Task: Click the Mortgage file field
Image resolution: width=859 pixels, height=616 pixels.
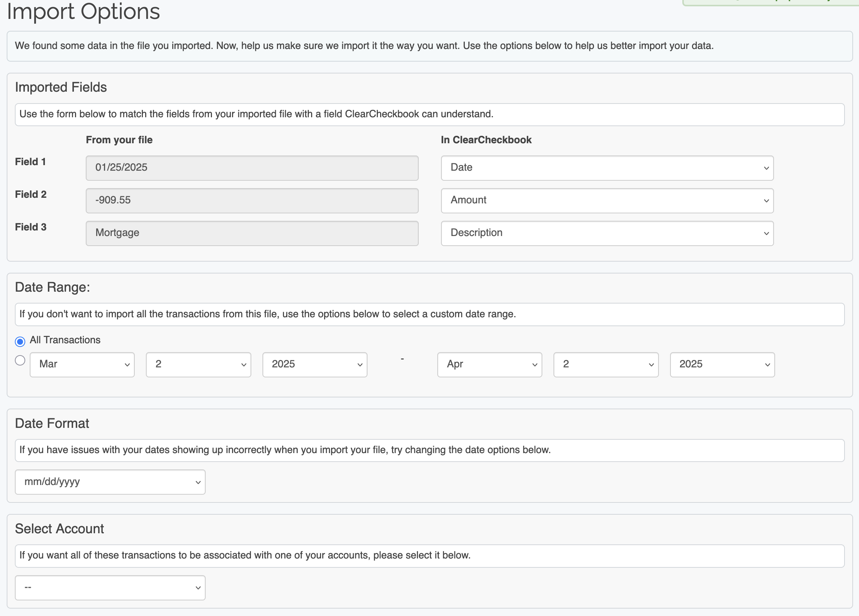Action: tap(252, 233)
